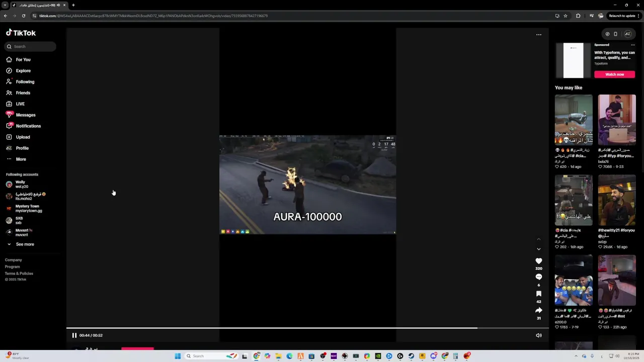Screen dimensions: 644x362
Task: Click the TikTok search field
Action: point(31,46)
